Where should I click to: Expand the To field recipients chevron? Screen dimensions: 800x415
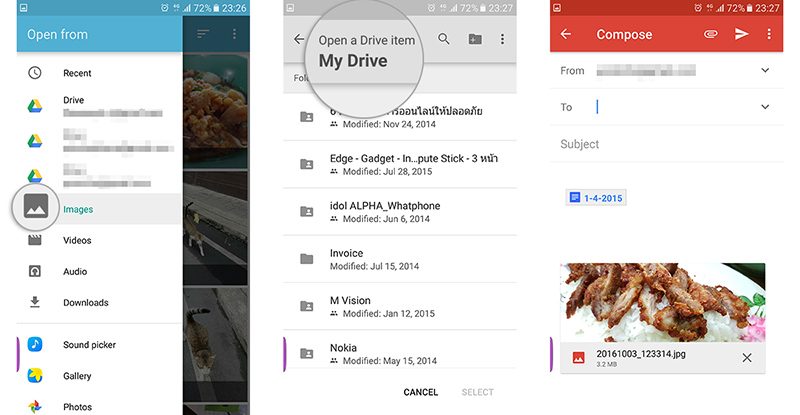pos(765,107)
